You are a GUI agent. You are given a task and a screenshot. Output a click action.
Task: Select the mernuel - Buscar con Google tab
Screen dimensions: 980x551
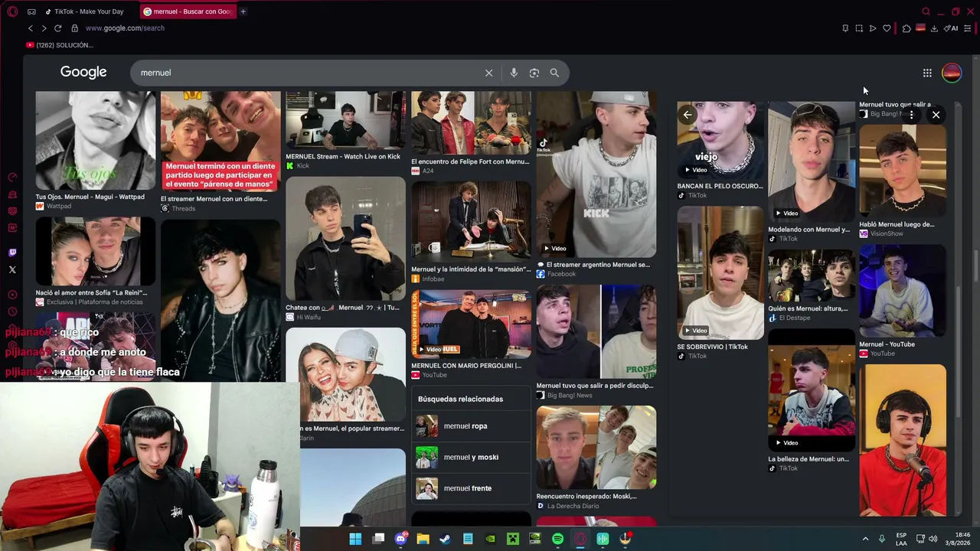pos(188,11)
